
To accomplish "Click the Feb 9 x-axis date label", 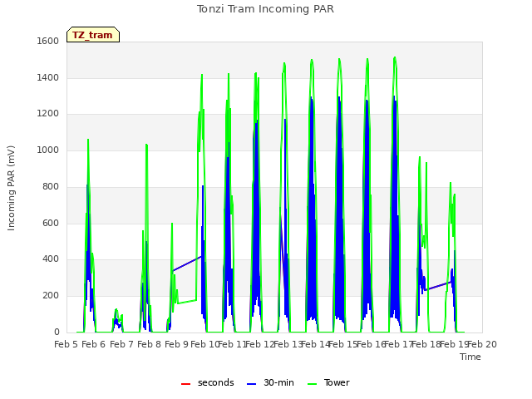I will coord(177,344).
